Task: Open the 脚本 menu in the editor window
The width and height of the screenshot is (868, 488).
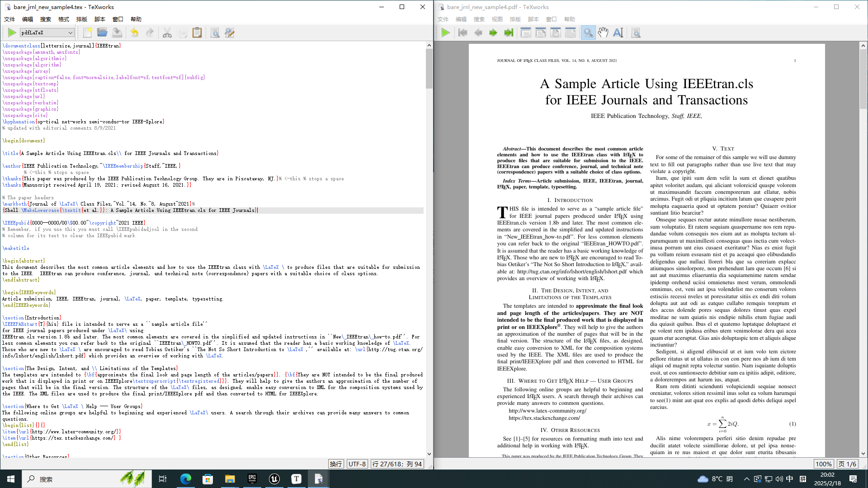Action: click(100, 19)
